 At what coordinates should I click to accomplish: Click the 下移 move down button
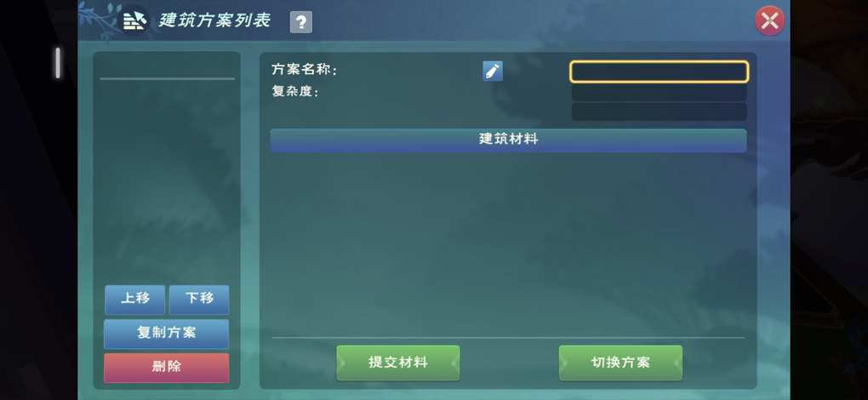click(199, 299)
